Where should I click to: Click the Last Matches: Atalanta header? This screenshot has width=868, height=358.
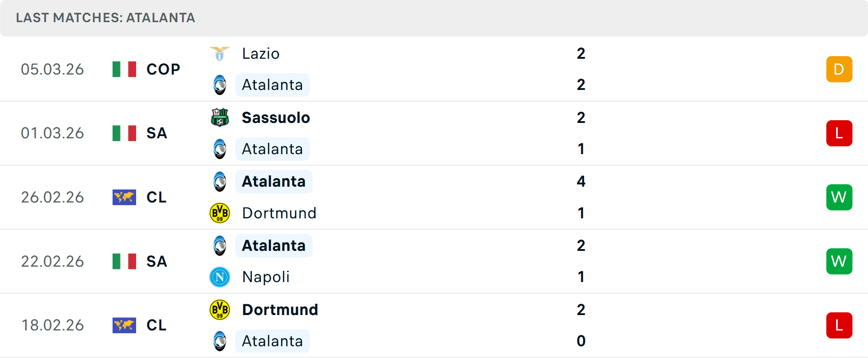pyautogui.click(x=105, y=18)
